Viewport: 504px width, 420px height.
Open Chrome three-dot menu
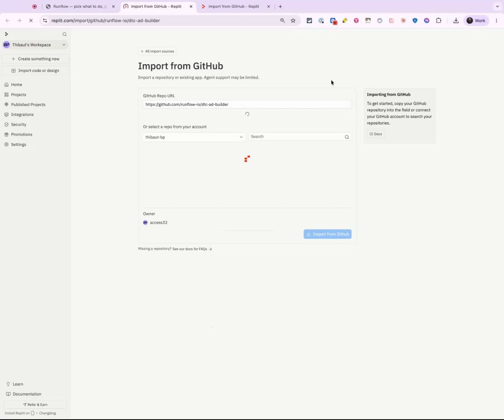click(497, 21)
